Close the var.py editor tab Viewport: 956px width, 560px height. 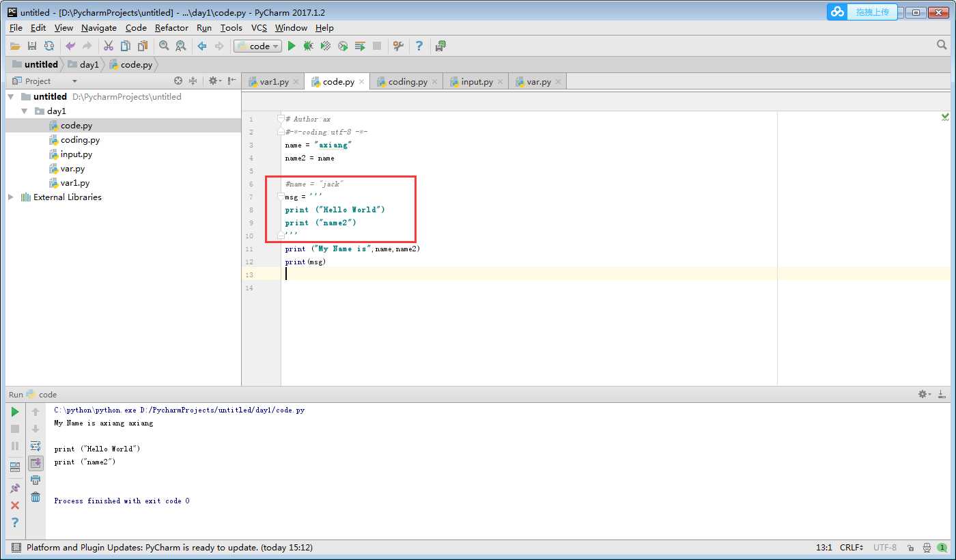558,81
